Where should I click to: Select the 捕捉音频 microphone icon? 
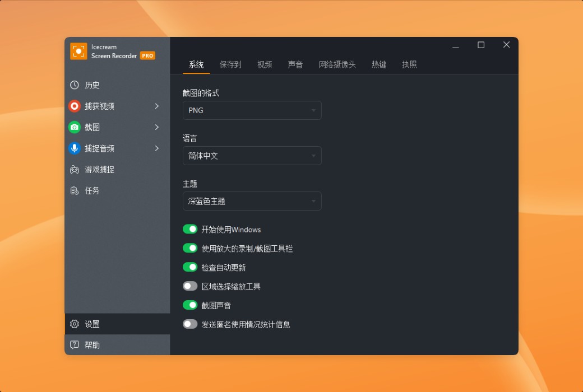[73, 148]
